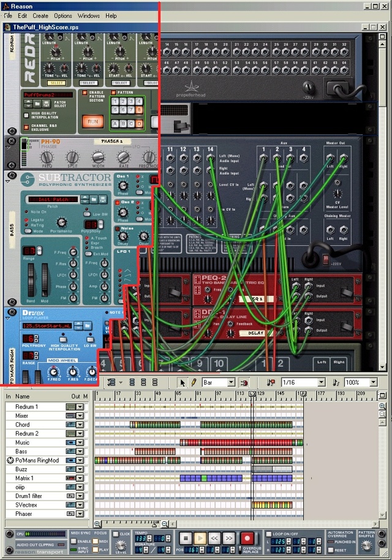Toggle Redrum High Quality Interpolation
392x560 pixels.
(x=26, y=115)
